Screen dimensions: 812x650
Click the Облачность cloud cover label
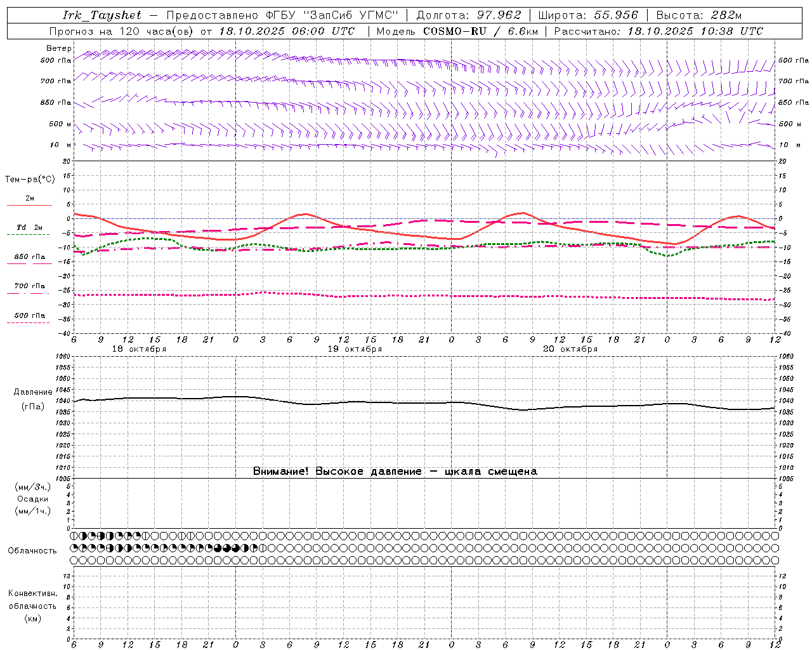[x=32, y=551]
